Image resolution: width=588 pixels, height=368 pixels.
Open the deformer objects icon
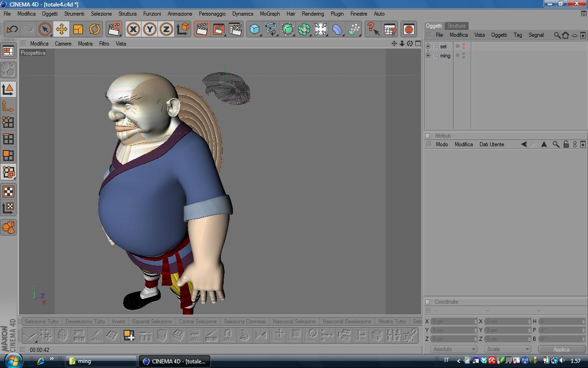coord(337,29)
